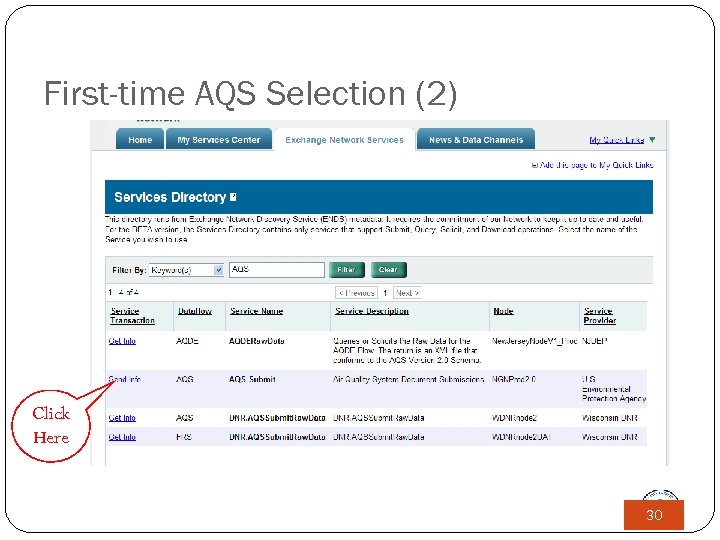Click the AQS Submit service name
This screenshot has width=720, height=540.
click(252, 379)
